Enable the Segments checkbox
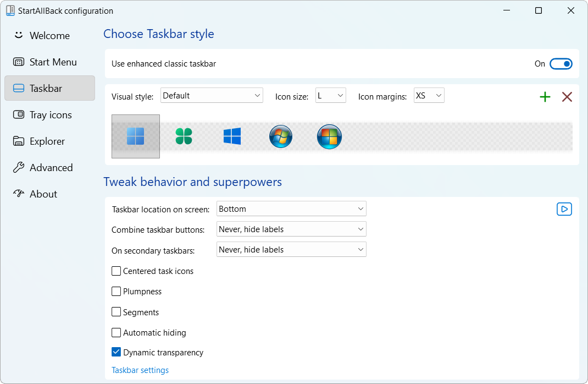Image resolution: width=588 pixels, height=384 pixels. [x=117, y=312]
